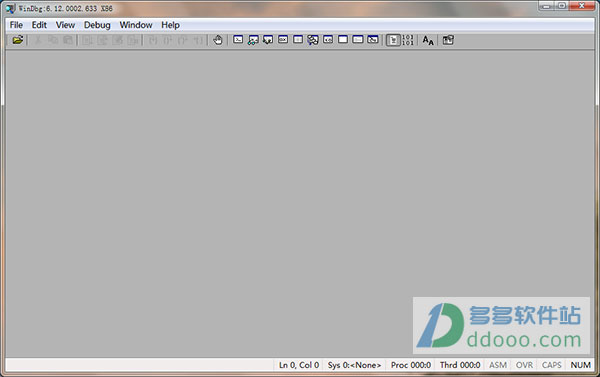Open the View menu
600x377 pixels.
coord(65,25)
